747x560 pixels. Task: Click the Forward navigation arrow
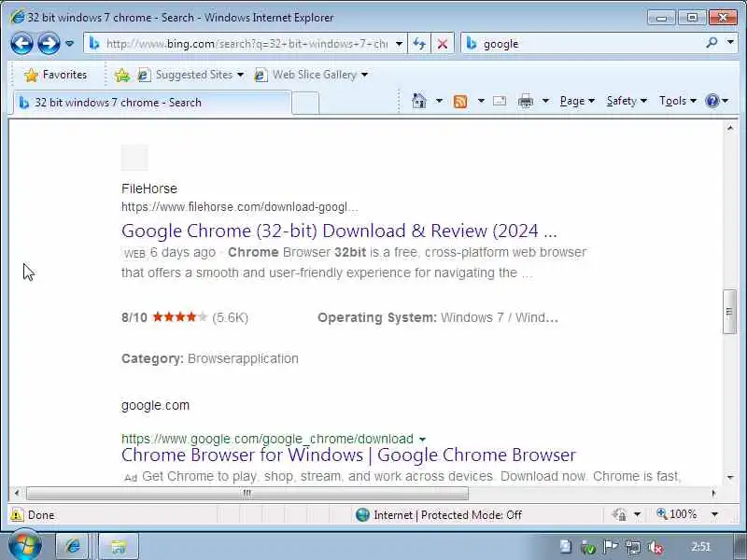tap(49, 43)
